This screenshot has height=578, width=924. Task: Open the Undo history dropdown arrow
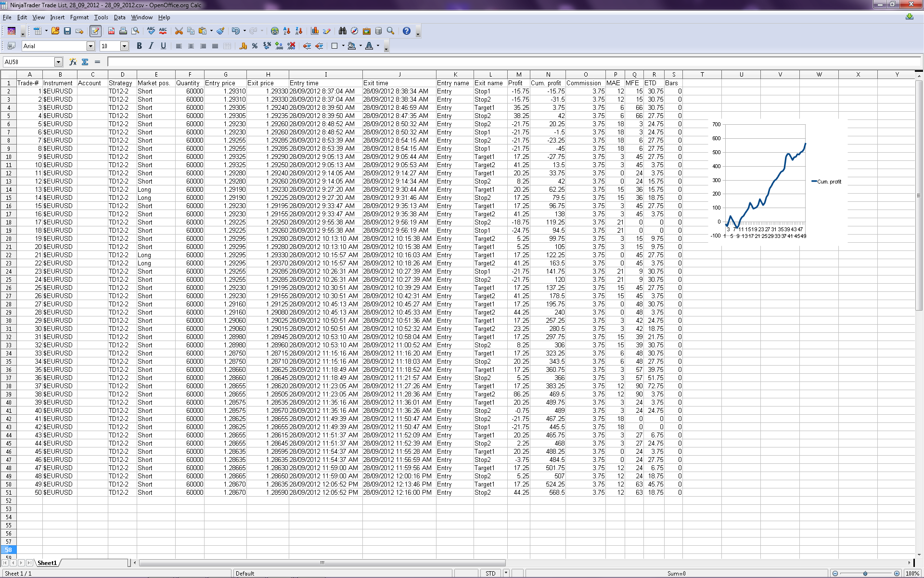(244, 31)
